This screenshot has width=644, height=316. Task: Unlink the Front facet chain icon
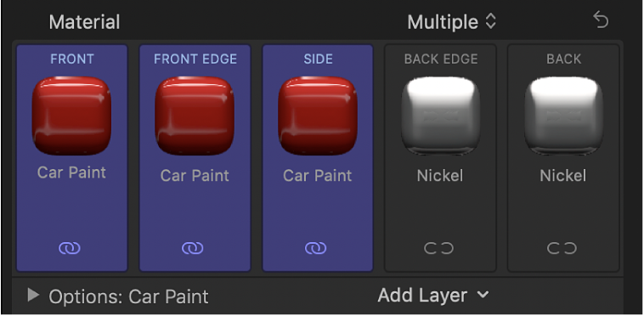[70, 248]
